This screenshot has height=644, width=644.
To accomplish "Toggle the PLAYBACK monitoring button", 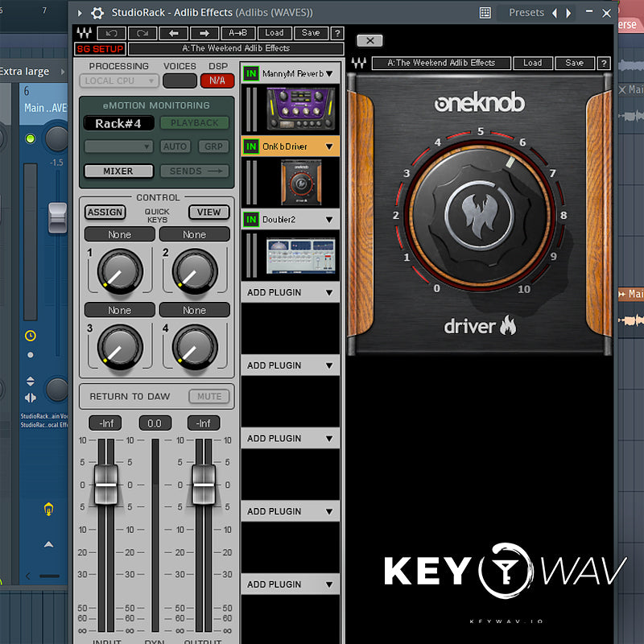I will pyautogui.click(x=194, y=123).
